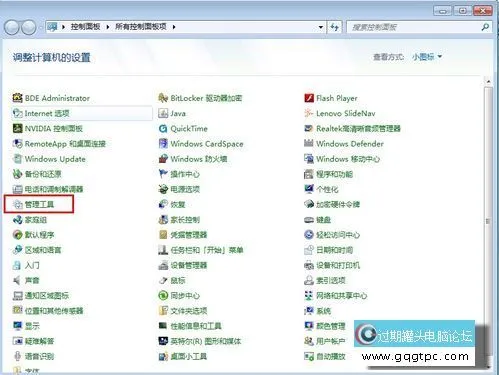Open 同步中心 green sync icon
Viewport: 499px width, 375px height.
tap(163, 295)
